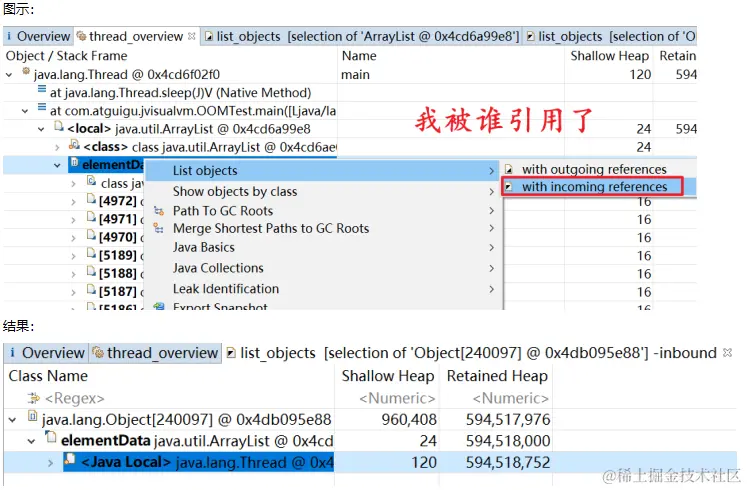Open Merge Shortest Paths to GC Roots

[x=323, y=229]
